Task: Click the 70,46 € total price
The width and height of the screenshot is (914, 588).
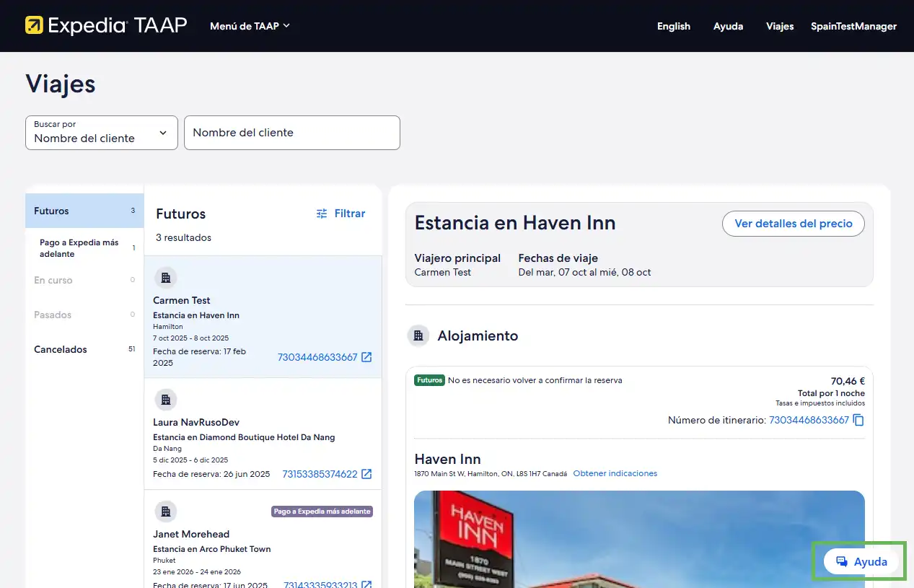Action: pos(848,381)
